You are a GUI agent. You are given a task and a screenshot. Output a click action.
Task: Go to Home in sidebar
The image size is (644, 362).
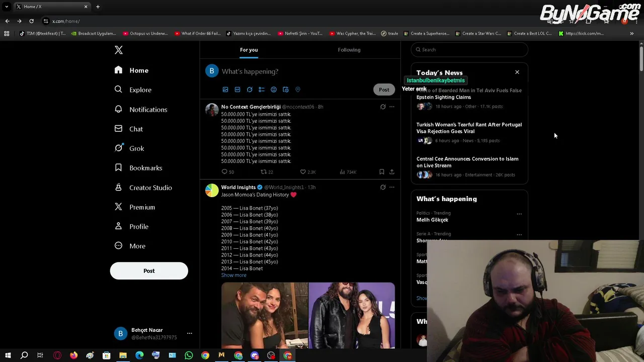click(131, 70)
